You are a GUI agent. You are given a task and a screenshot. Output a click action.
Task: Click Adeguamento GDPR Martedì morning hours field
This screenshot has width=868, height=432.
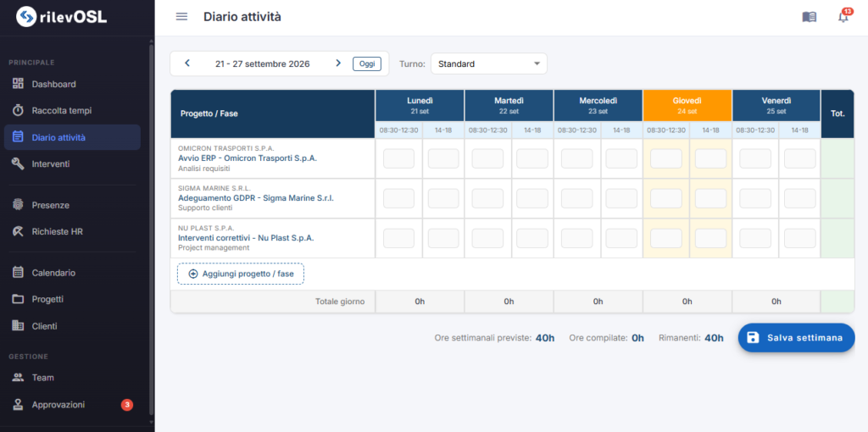pyautogui.click(x=487, y=198)
